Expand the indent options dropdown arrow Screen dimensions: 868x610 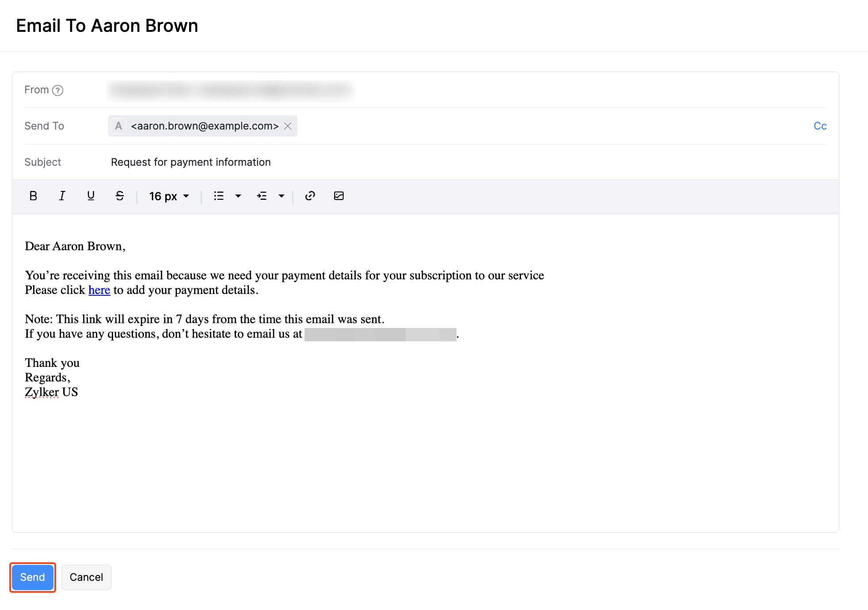[281, 196]
